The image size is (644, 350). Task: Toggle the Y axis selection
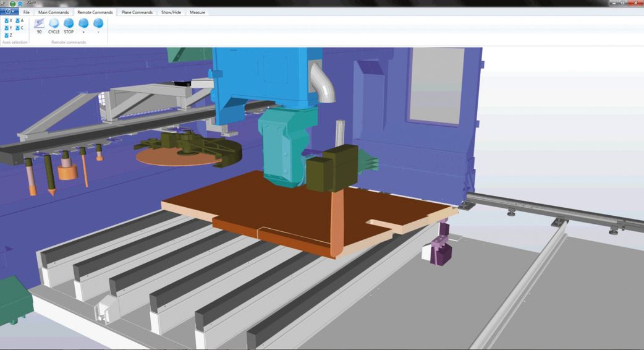7,28
